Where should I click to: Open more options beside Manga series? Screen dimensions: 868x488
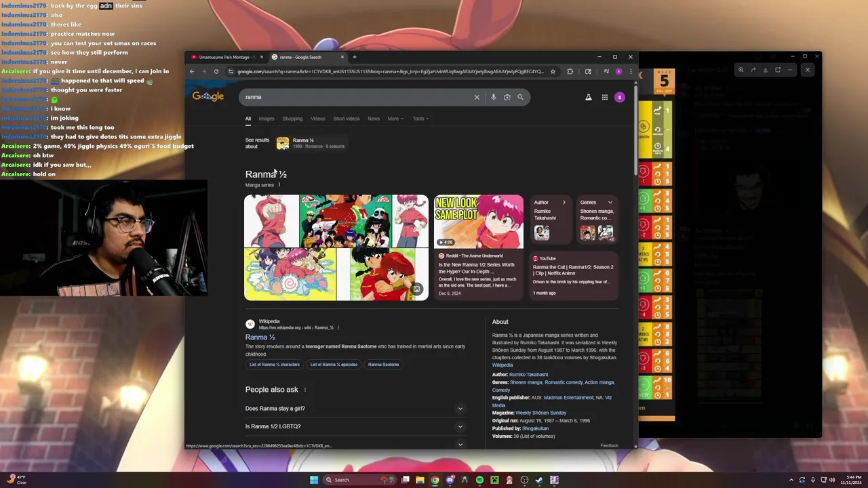coord(279,184)
